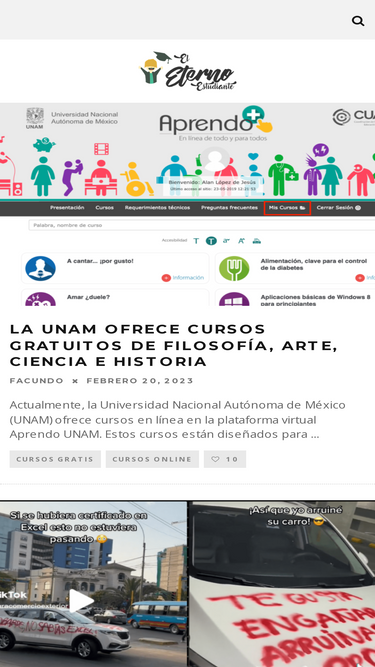The height and width of the screenshot is (667, 375).
Task: Open the Aprendo+ UNAM featured image
Action: tap(188, 204)
